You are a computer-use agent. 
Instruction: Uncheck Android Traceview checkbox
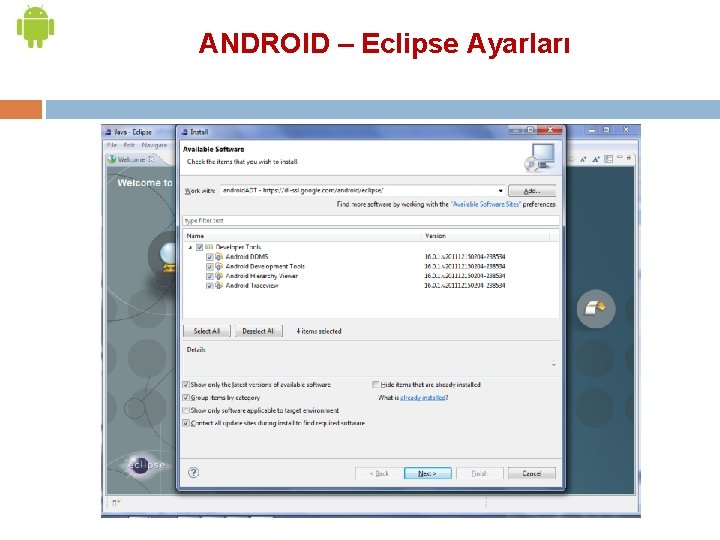click(x=209, y=286)
